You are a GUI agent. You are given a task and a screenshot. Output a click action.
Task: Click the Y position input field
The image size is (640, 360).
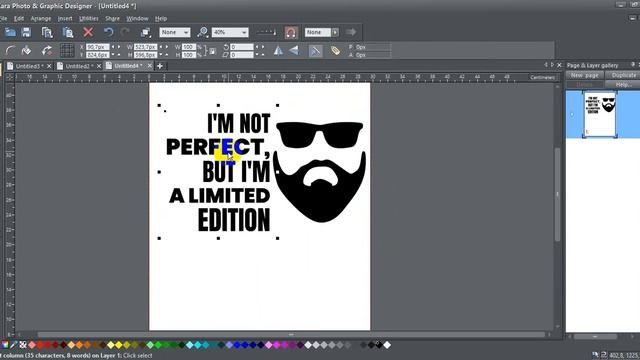coord(98,55)
